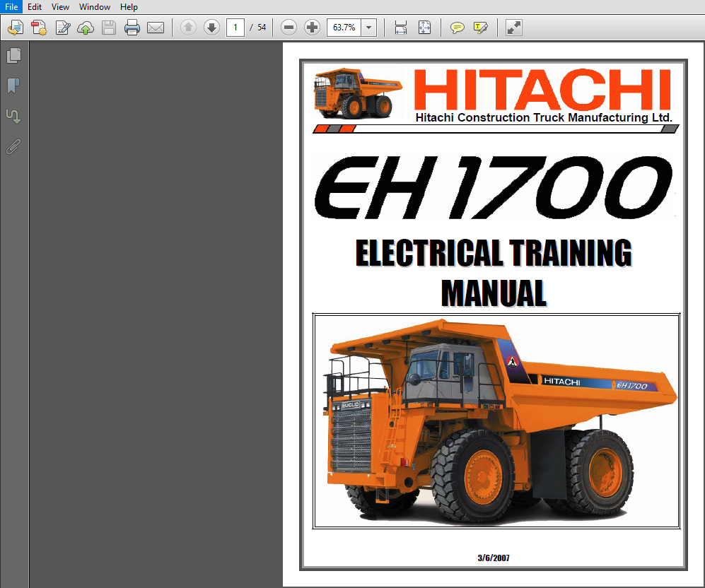
Task: Click the ELECTRICAL TRAINING heading
Action: point(494,253)
